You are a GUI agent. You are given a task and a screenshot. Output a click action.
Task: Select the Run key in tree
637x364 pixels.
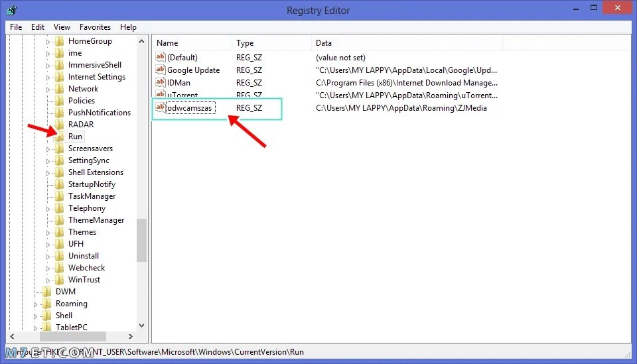pos(75,137)
